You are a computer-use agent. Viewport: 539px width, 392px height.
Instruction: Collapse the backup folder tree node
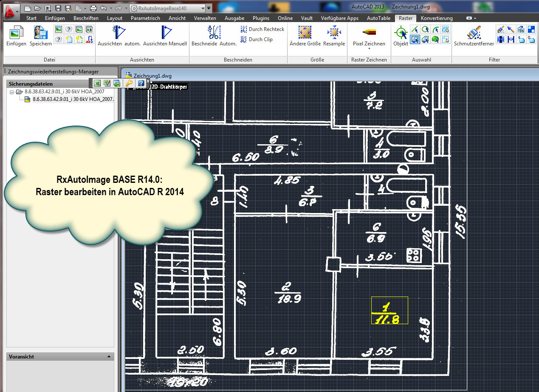tap(12, 92)
